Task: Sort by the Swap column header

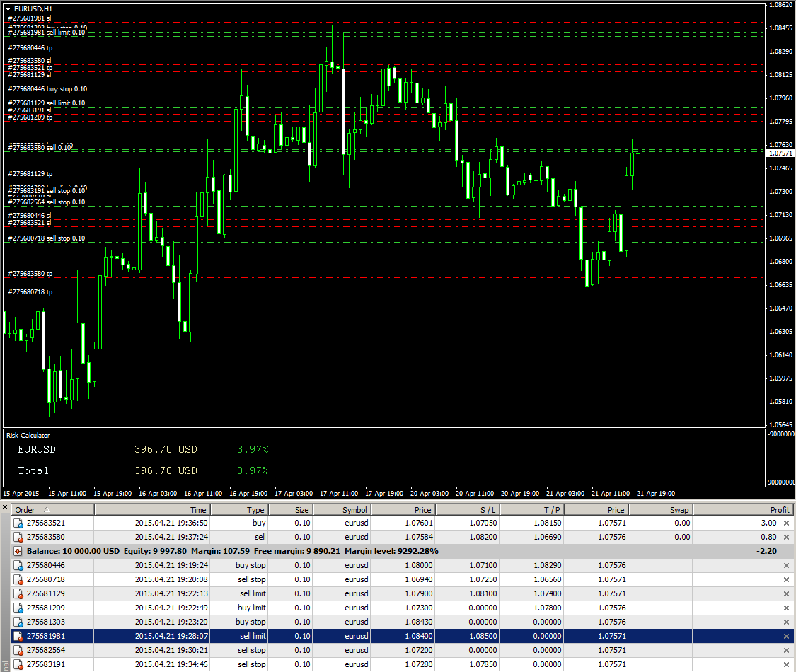Action: 661,509
